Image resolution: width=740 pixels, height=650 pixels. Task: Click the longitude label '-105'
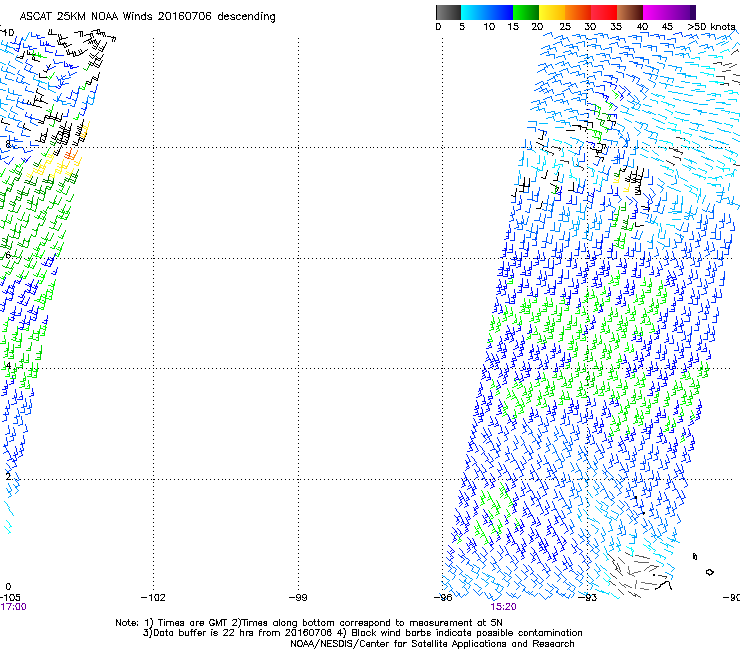(10, 598)
